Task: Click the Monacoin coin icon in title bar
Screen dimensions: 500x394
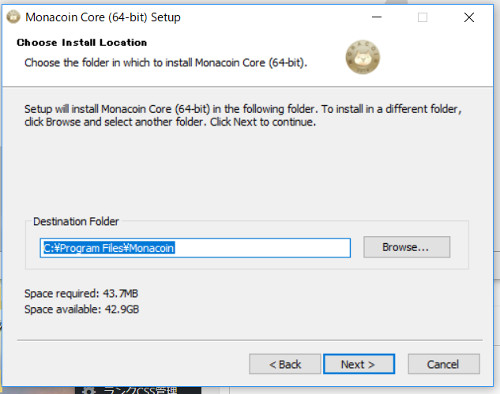Action: tap(13, 17)
